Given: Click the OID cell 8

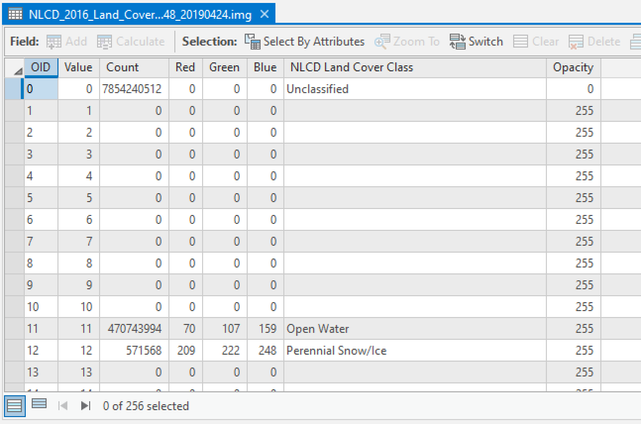Looking at the screenshot, I should click(41, 263).
